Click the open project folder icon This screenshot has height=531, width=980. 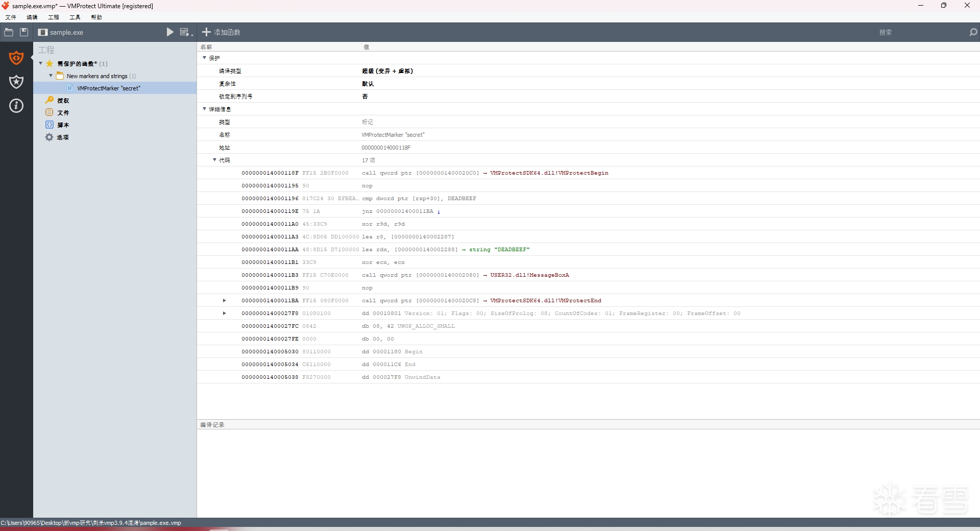(x=9, y=32)
